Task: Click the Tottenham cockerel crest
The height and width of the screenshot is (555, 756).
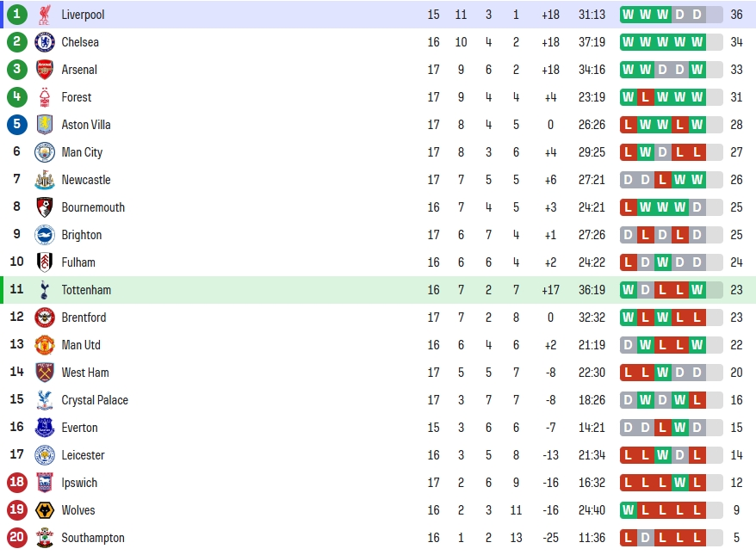Action: tap(45, 289)
